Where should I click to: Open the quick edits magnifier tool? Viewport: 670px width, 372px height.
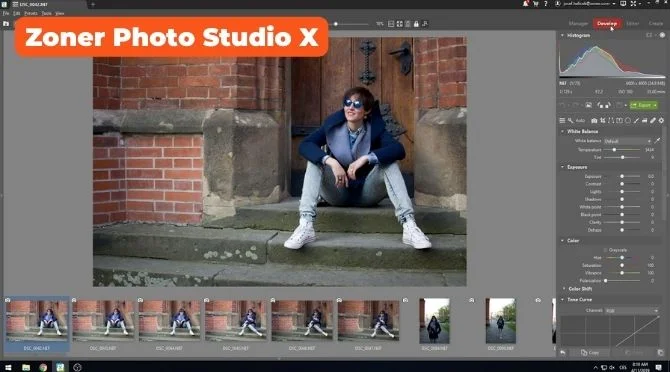[x=570, y=121]
